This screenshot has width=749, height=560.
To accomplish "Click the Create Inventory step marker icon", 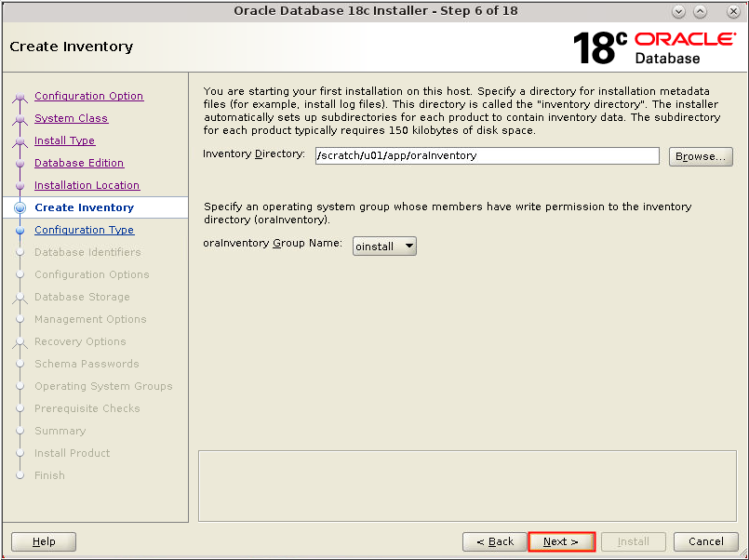I will [x=21, y=207].
